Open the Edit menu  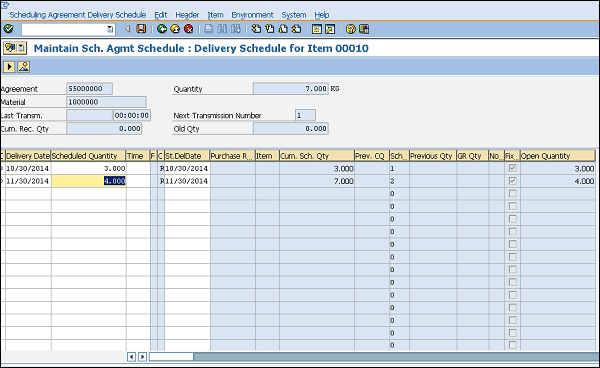coord(160,15)
